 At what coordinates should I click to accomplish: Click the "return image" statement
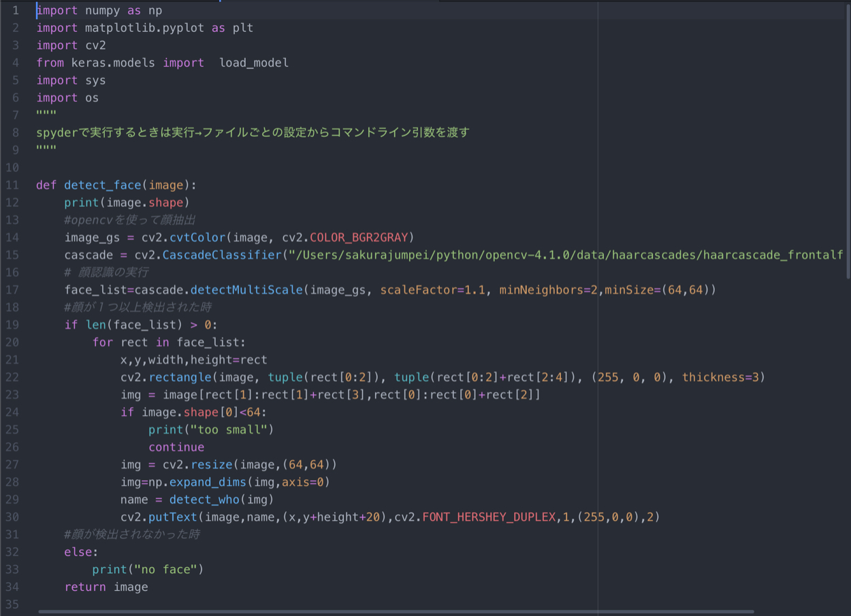click(106, 587)
